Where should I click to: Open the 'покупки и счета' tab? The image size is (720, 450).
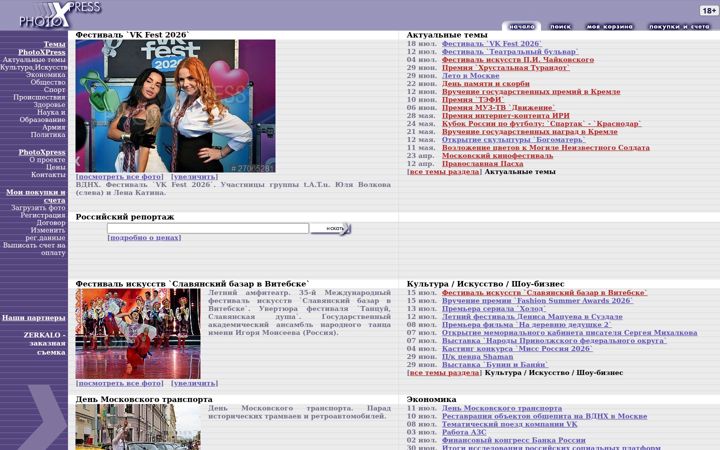tap(679, 27)
